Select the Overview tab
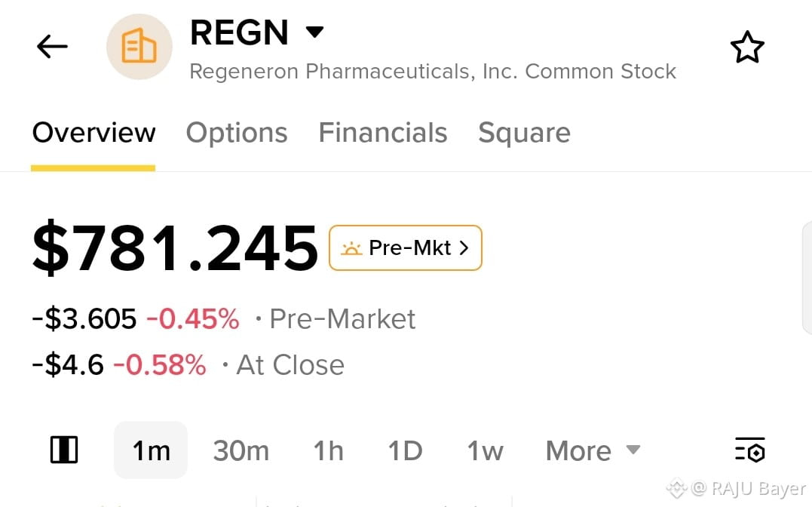The image size is (812, 507). (93, 133)
